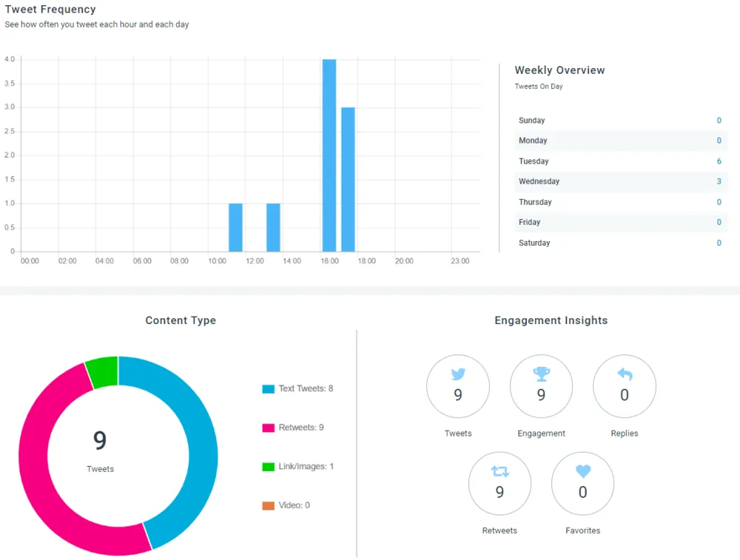Click the heart icon for Favorites

(x=583, y=470)
